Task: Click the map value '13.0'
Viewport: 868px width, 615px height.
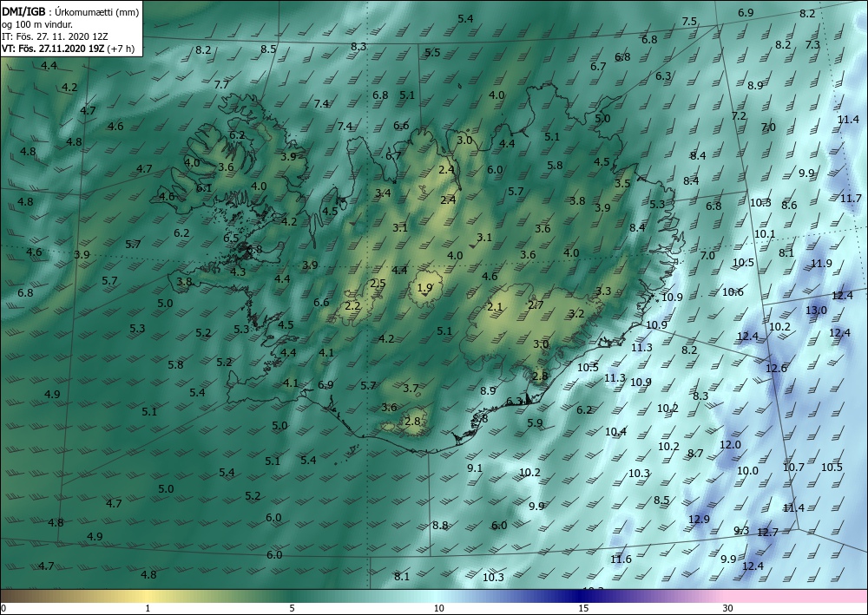Action: coord(816,311)
